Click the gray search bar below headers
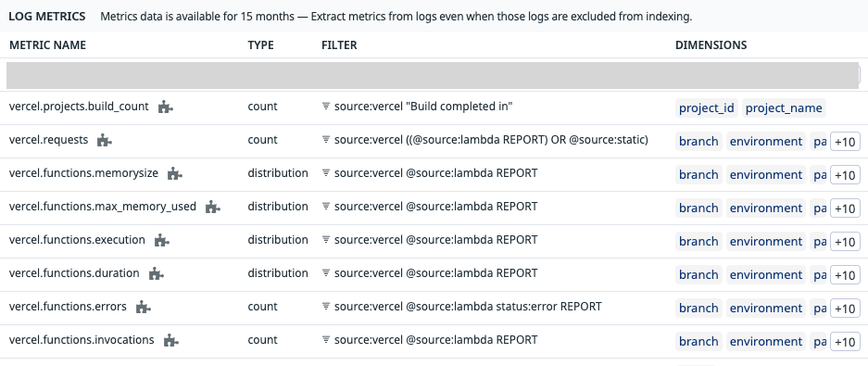868x366 pixels. [433, 76]
